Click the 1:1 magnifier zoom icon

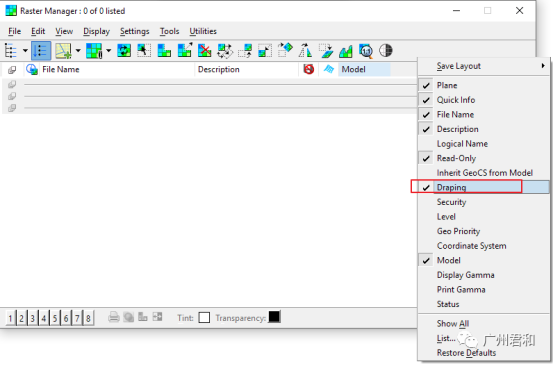[366, 51]
